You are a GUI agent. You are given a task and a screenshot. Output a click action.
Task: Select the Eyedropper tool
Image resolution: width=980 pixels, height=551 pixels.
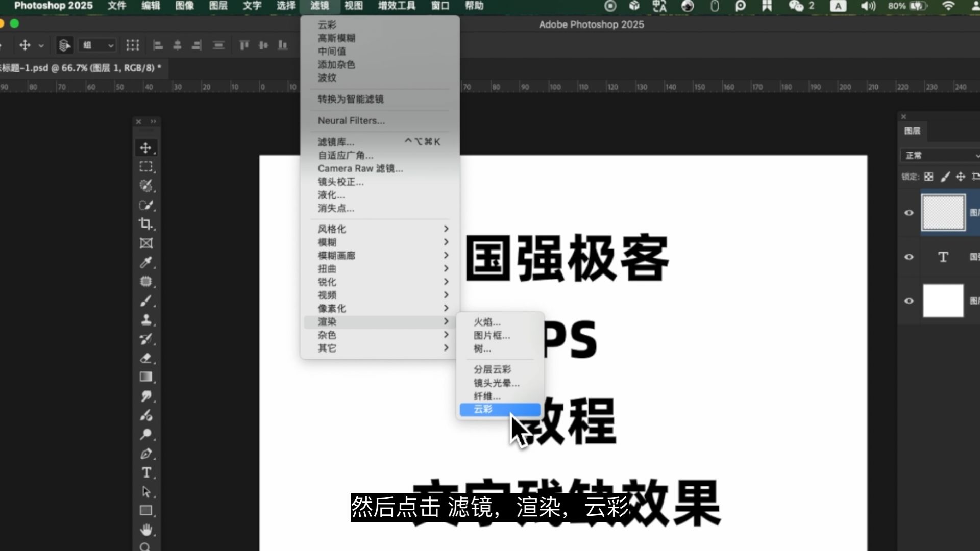[x=146, y=262]
